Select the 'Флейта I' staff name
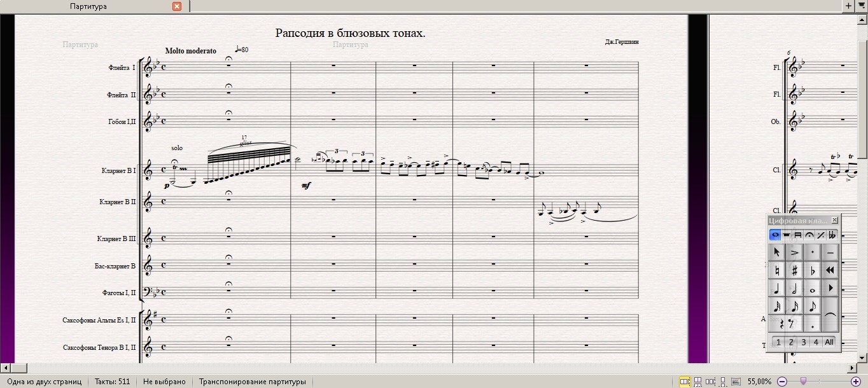The image size is (868, 388). click(x=122, y=67)
